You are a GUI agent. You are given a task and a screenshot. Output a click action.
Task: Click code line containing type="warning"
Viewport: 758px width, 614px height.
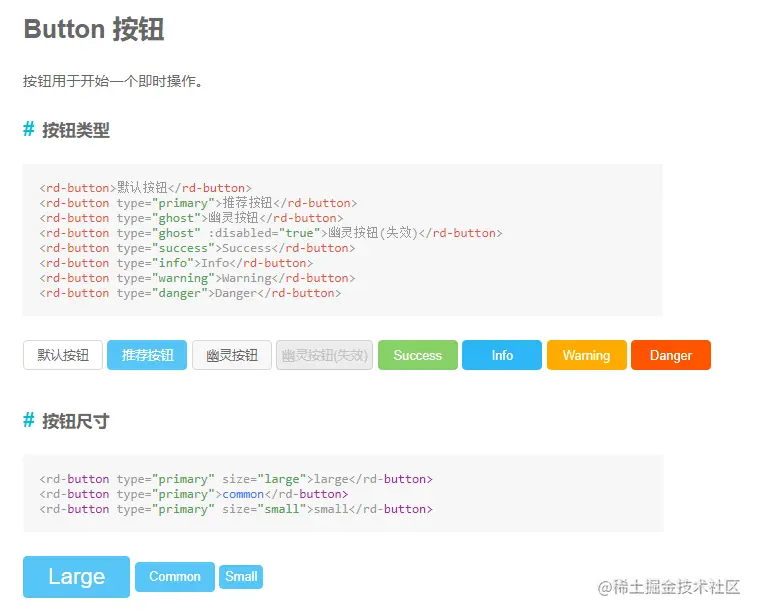tap(197, 278)
